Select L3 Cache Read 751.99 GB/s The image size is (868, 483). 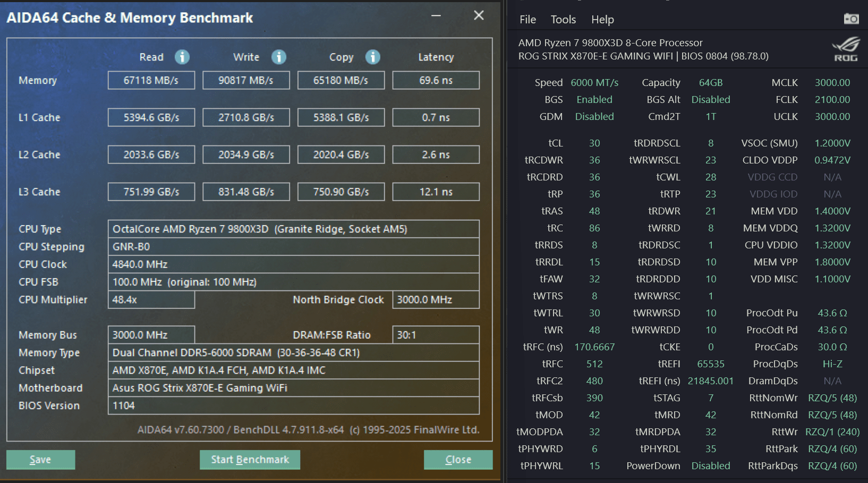[x=151, y=192]
